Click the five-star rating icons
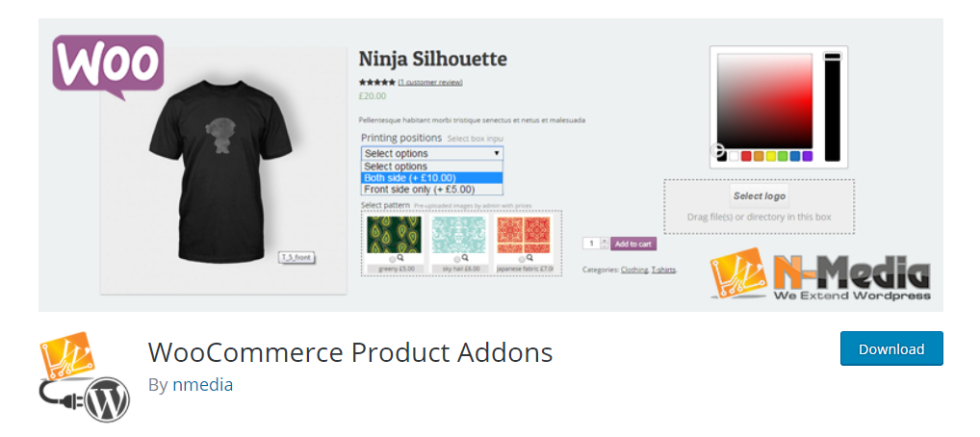Viewport: 980px width, 437px height. pos(376,82)
